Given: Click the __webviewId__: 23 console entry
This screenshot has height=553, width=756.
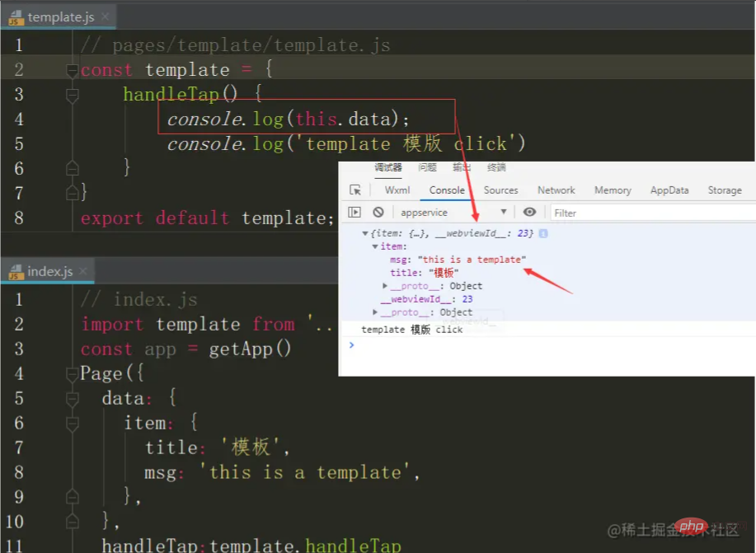Looking at the screenshot, I should 426,299.
